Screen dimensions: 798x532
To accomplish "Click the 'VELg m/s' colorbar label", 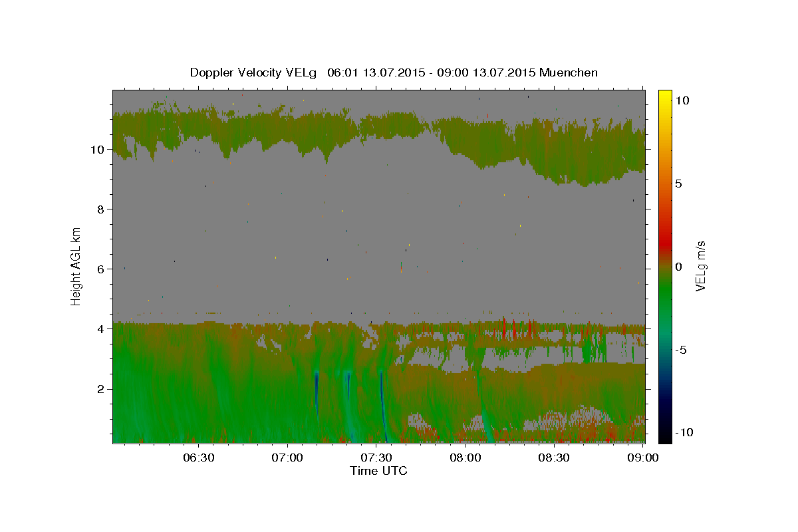I will (x=700, y=266).
